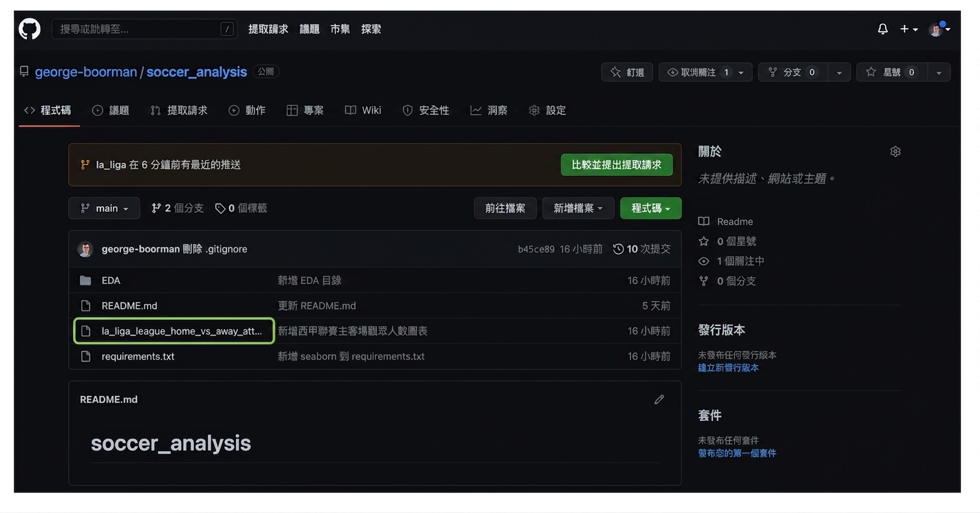The height and width of the screenshot is (513, 980).
Task: Click 發布您的第一個套件 link
Action: 737,453
